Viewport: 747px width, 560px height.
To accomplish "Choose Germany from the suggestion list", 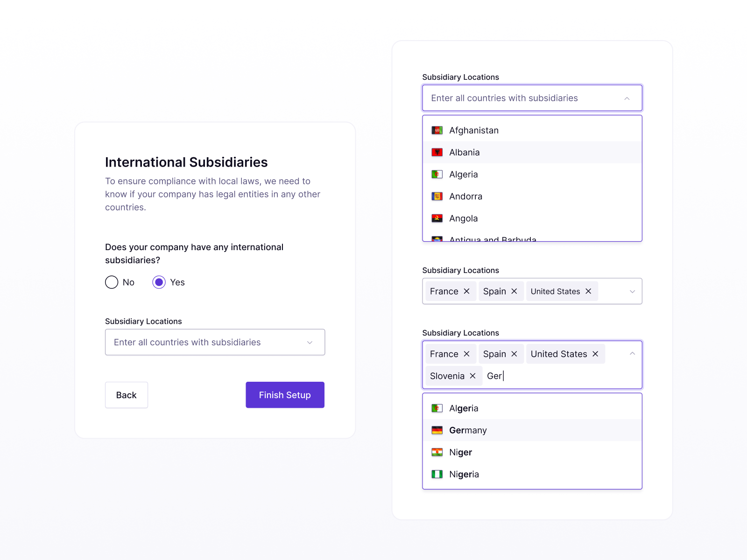I will point(468,430).
